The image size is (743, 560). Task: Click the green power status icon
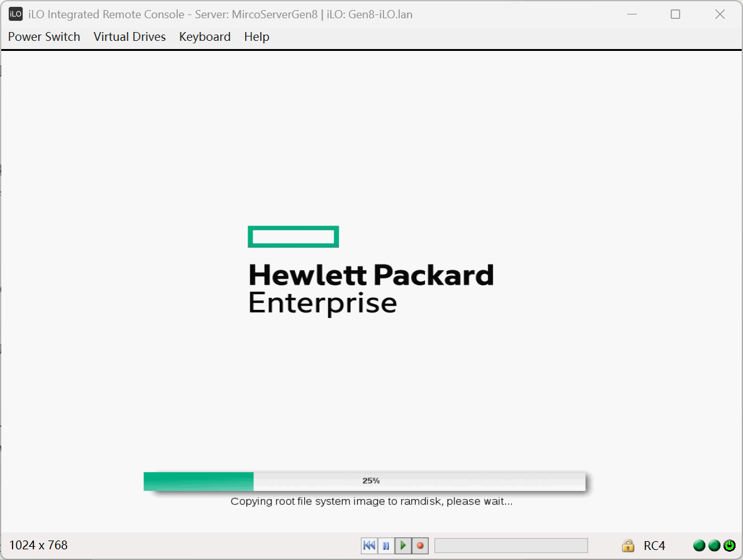click(x=729, y=546)
